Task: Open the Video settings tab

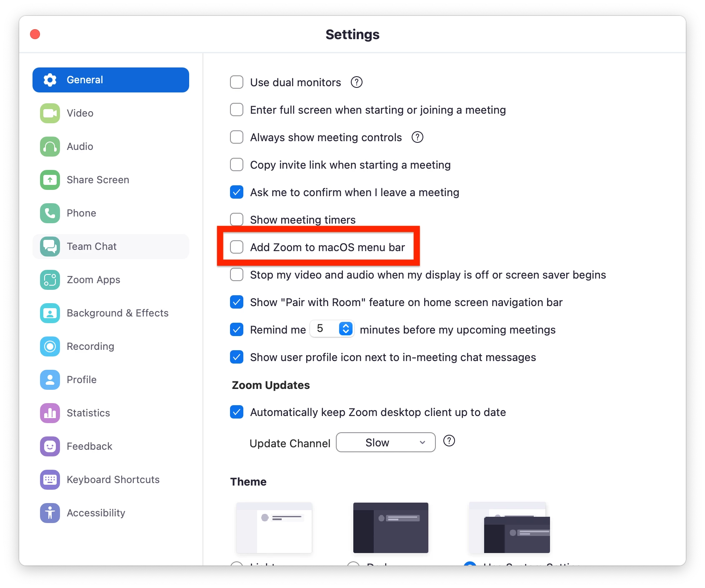Action: click(111, 113)
